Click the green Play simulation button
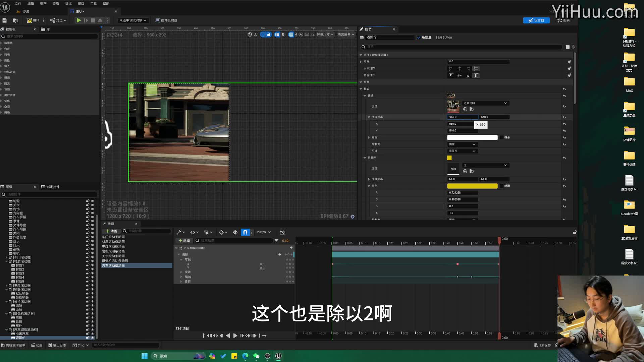Viewport: 644px width, 362px height. point(78,20)
